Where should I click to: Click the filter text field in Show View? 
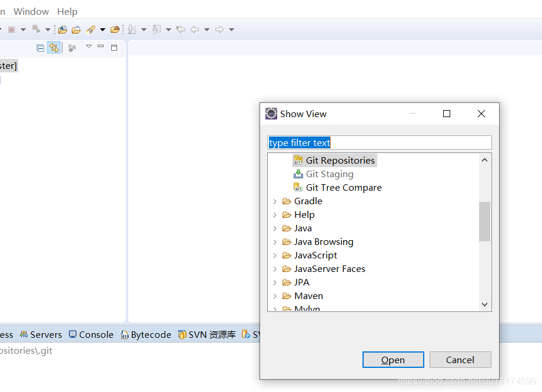pyautogui.click(x=380, y=142)
